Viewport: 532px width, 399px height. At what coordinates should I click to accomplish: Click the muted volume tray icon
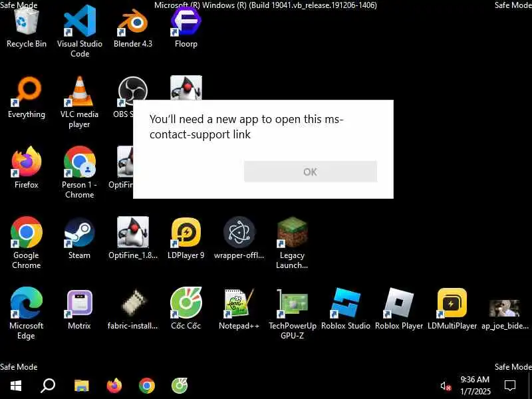[446, 386]
